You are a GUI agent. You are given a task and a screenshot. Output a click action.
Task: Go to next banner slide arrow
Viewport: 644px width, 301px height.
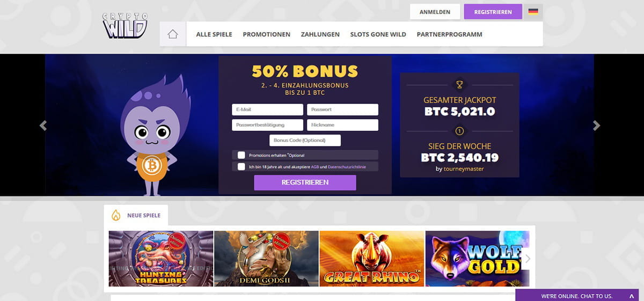click(596, 126)
